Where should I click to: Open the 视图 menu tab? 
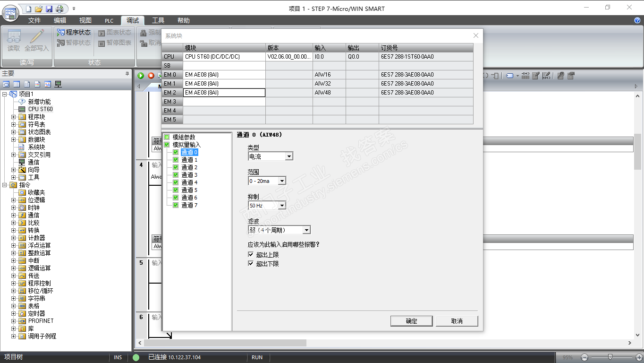[x=85, y=20]
